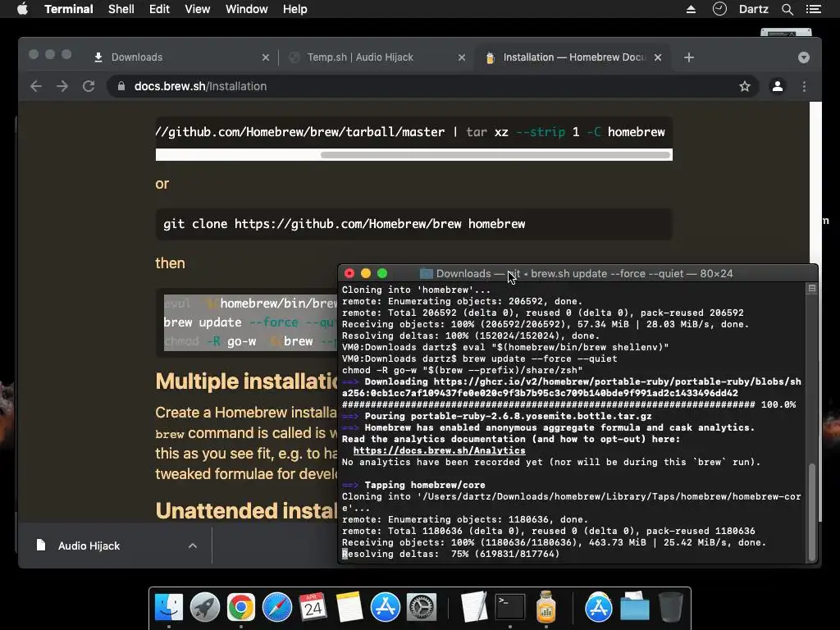Switch to the Downloads tab
This screenshot has width=840, height=630.
pos(177,57)
